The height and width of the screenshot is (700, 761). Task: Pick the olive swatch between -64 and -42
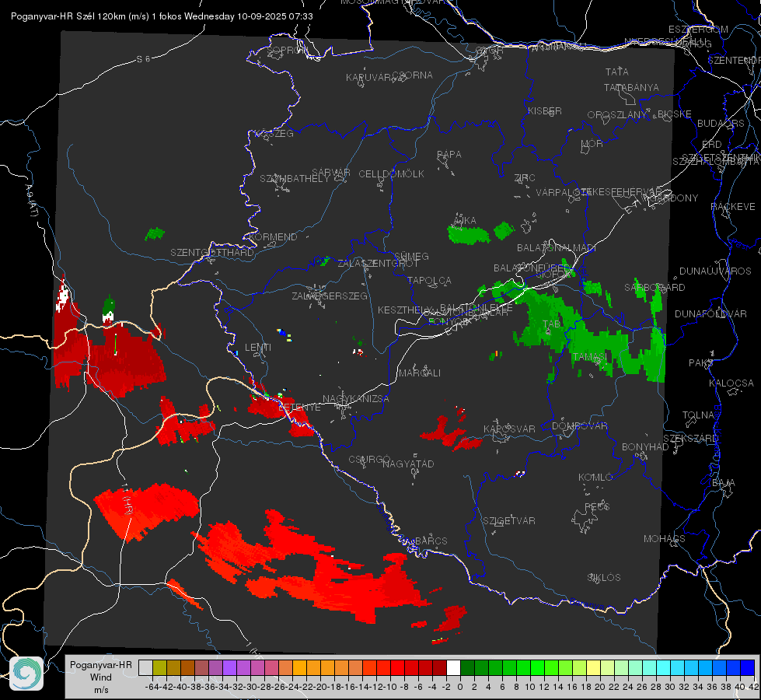[x=159, y=667]
